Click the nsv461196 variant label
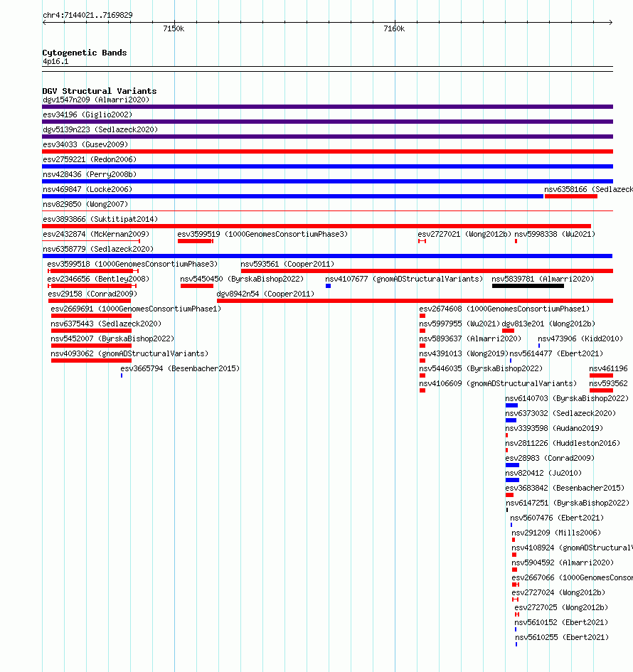The width and height of the screenshot is (633, 672). [x=608, y=369]
